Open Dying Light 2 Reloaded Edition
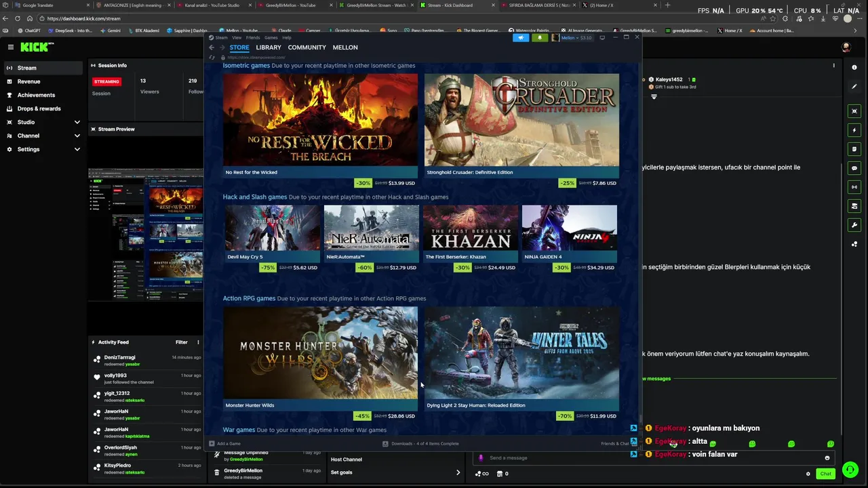Screen dimensions: 868x488 [521, 358]
